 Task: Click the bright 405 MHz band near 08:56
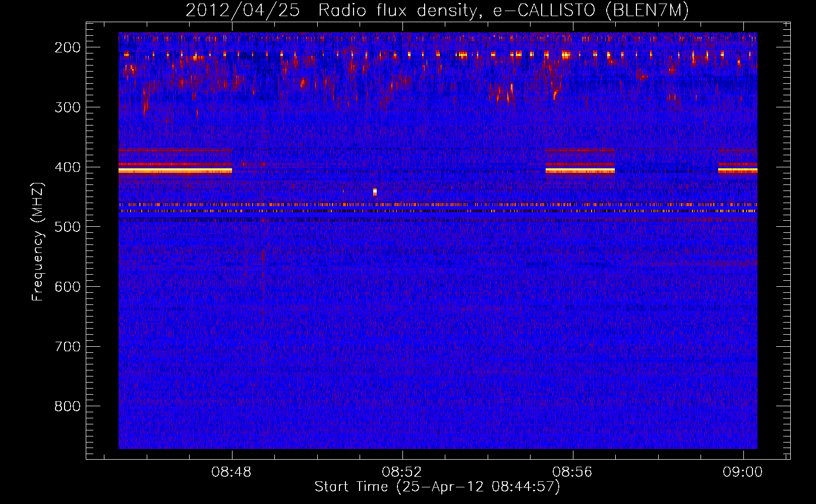(580, 171)
